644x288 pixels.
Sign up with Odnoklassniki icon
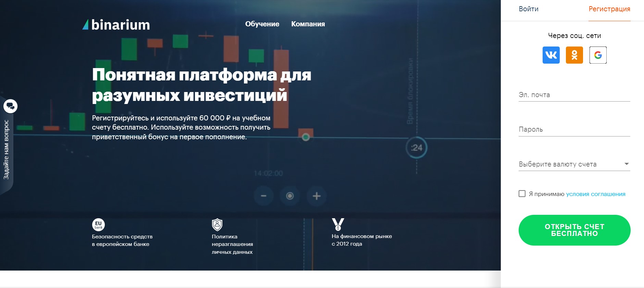(574, 55)
